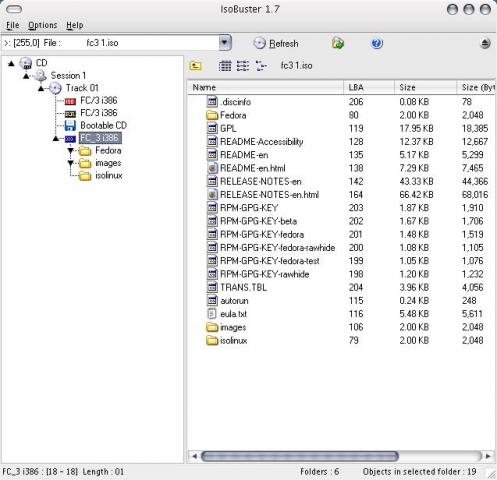Select the isolinux folder in tree

coord(109,176)
